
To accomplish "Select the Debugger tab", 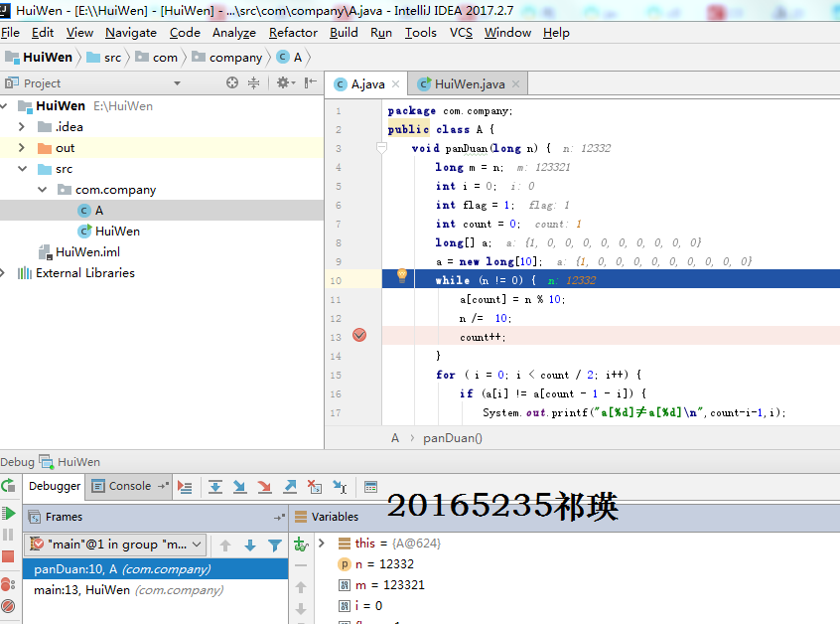I will 55,486.
